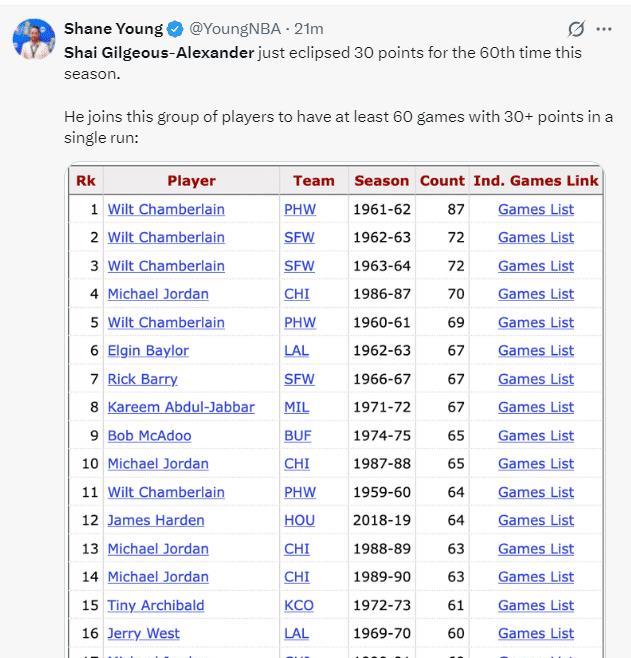Open the Elgin Baylor player link
The width and height of the screenshot is (631, 658).
pyautogui.click(x=148, y=351)
